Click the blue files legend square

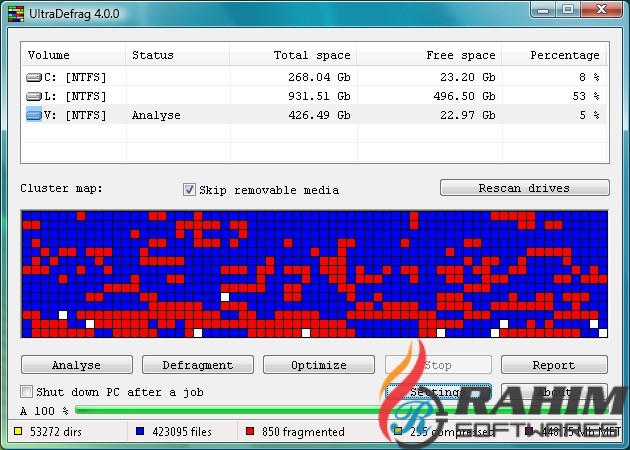[140, 432]
